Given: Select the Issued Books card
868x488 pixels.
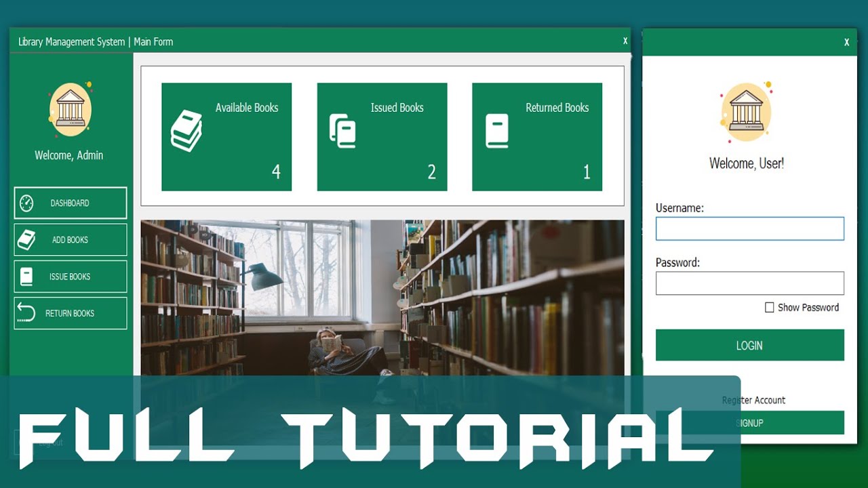Looking at the screenshot, I should pos(382,137).
